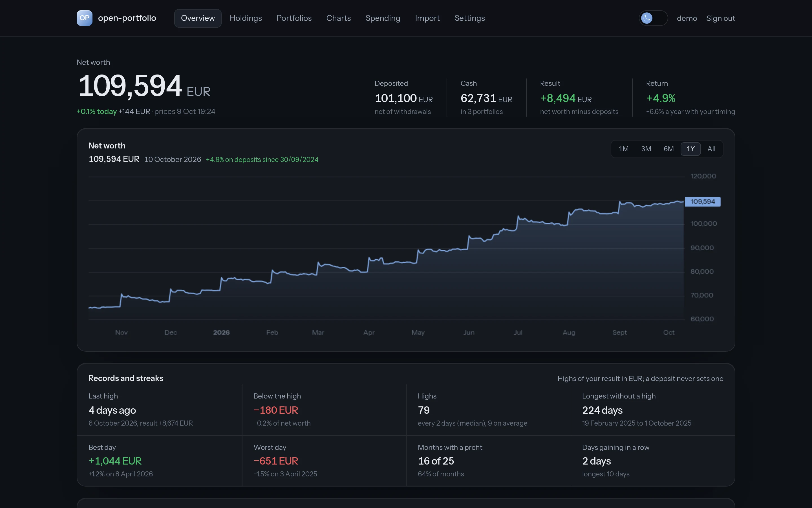Viewport: 812px width, 508px height.
Task: Select the 1M chart range
Action: pyautogui.click(x=623, y=149)
